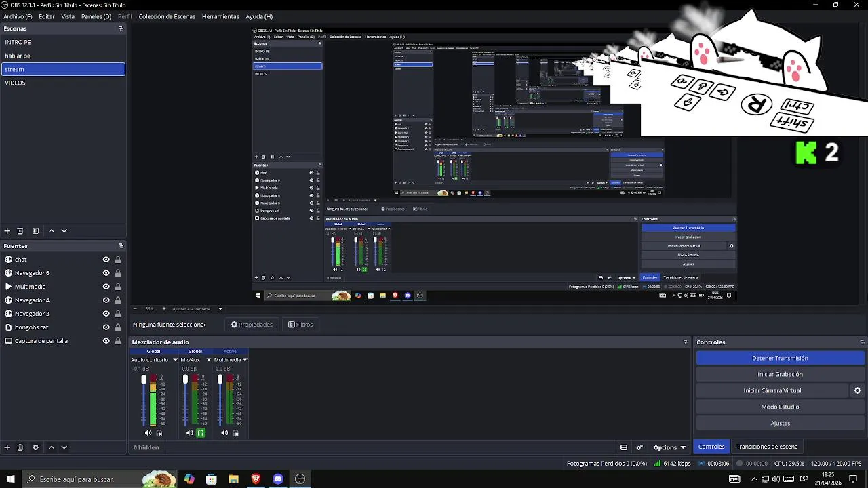This screenshot has width=868, height=488.
Task: Open scene filters icon in Escenas toolbar
Action: (x=35, y=231)
